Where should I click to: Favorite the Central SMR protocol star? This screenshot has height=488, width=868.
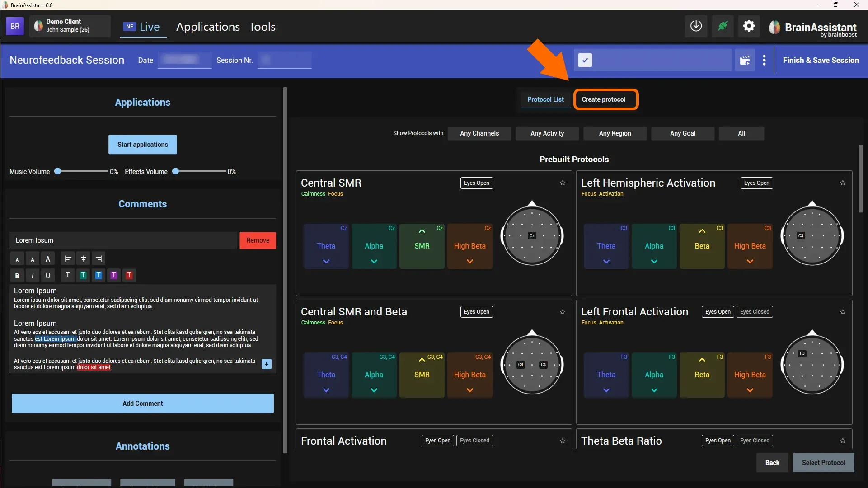click(x=563, y=183)
